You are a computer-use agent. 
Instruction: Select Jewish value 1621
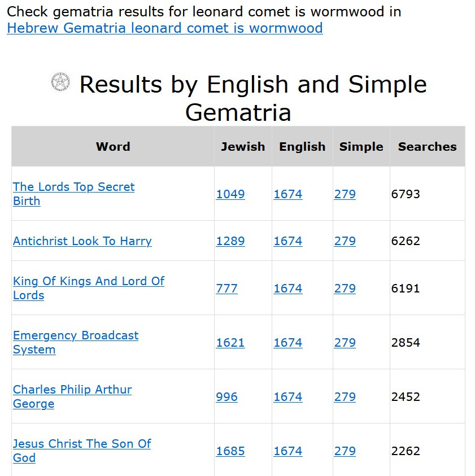click(230, 343)
